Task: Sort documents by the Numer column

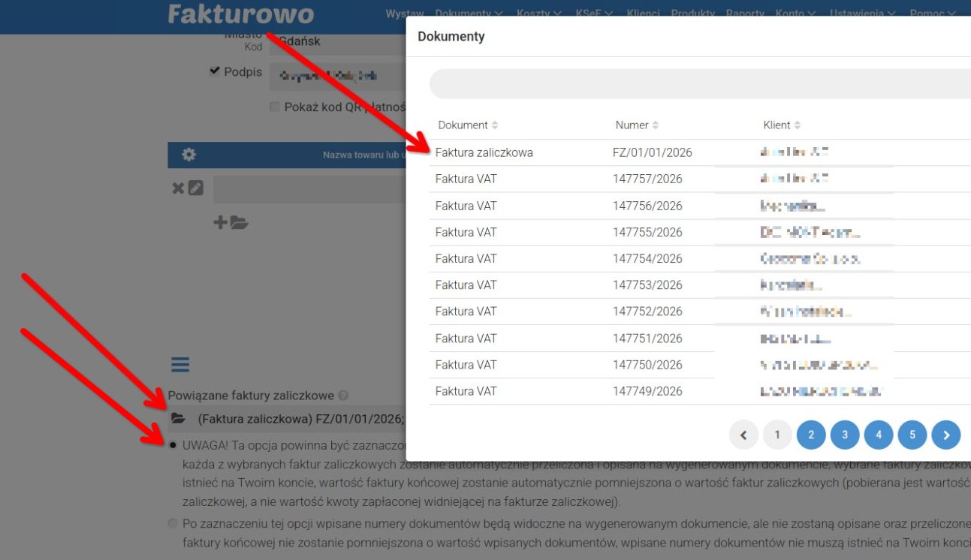Action: pos(637,125)
